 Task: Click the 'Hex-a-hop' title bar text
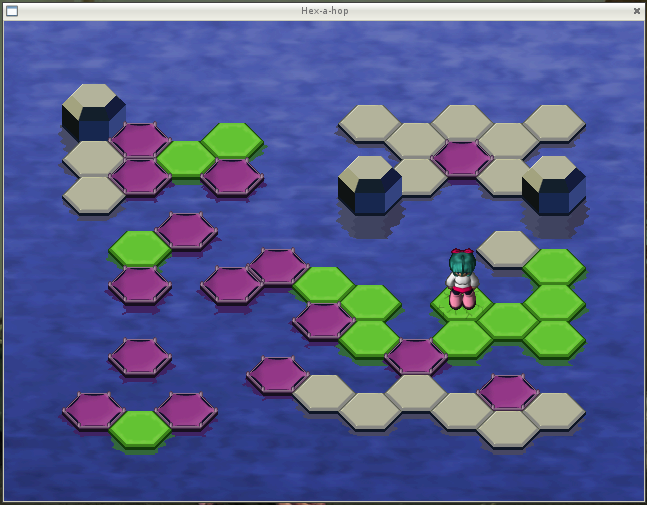(x=324, y=11)
